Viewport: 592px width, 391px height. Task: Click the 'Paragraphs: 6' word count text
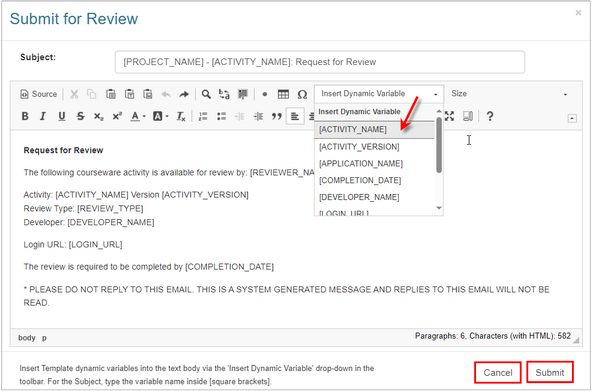(440, 336)
